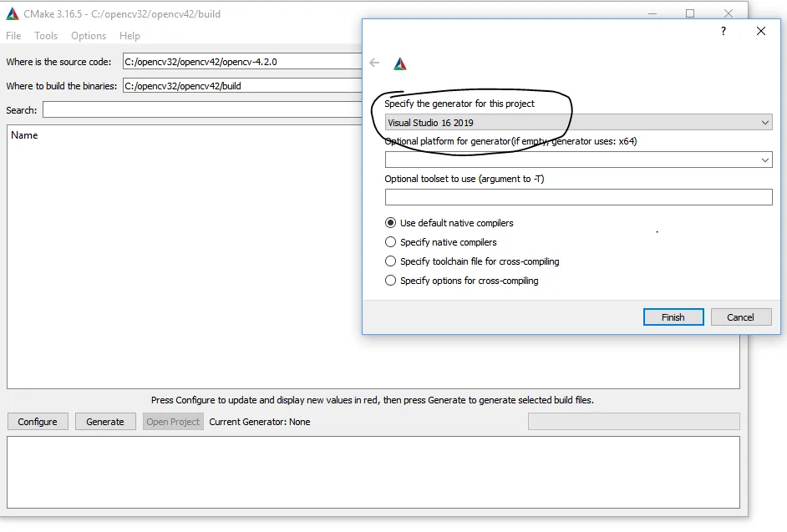
Task: Click the question mark help button in the dialog
Action: [x=724, y=31]
